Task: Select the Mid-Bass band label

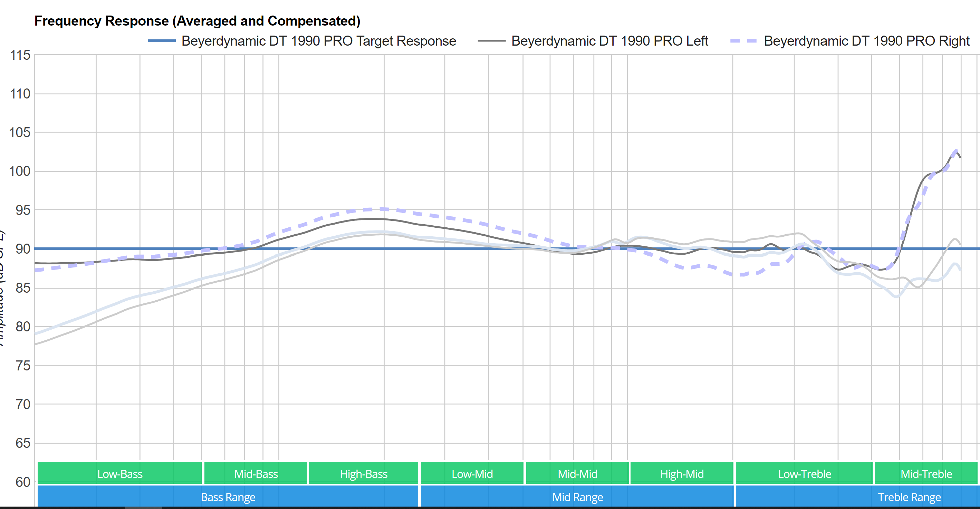Action: tap(256, 474)
